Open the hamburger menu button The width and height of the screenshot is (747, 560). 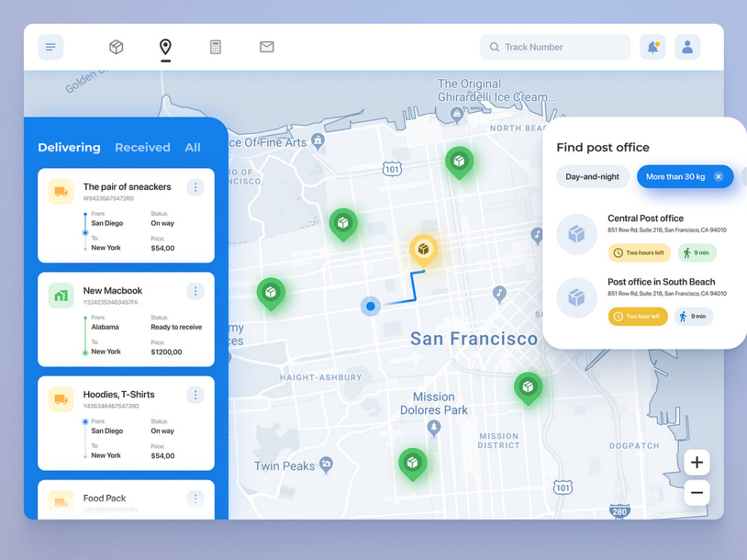51,46
